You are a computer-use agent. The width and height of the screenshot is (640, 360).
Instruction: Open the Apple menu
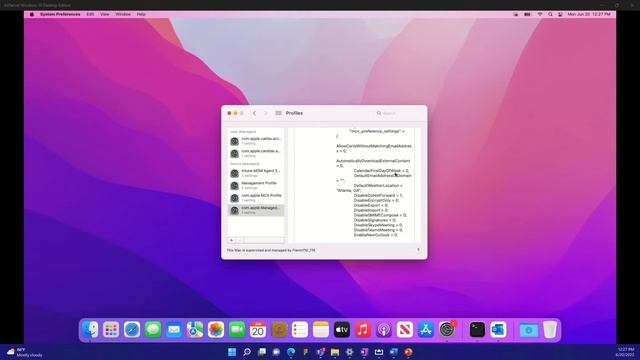point(32,14)
